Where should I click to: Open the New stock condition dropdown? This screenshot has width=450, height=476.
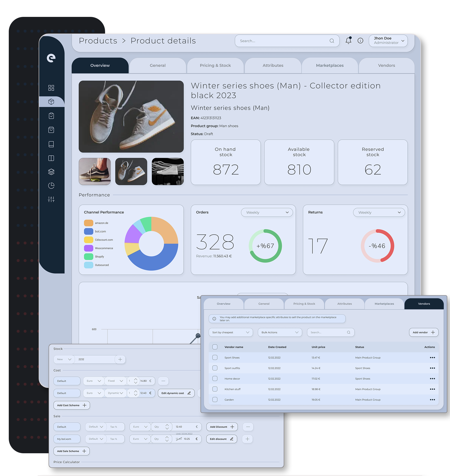tap(64, 359)
